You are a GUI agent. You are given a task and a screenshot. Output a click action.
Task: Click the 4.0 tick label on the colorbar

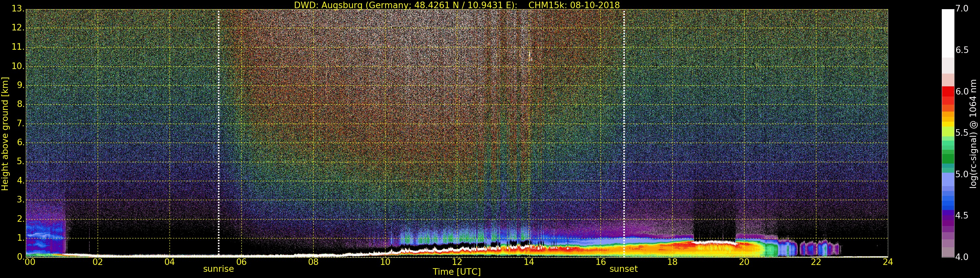point(962,257)
